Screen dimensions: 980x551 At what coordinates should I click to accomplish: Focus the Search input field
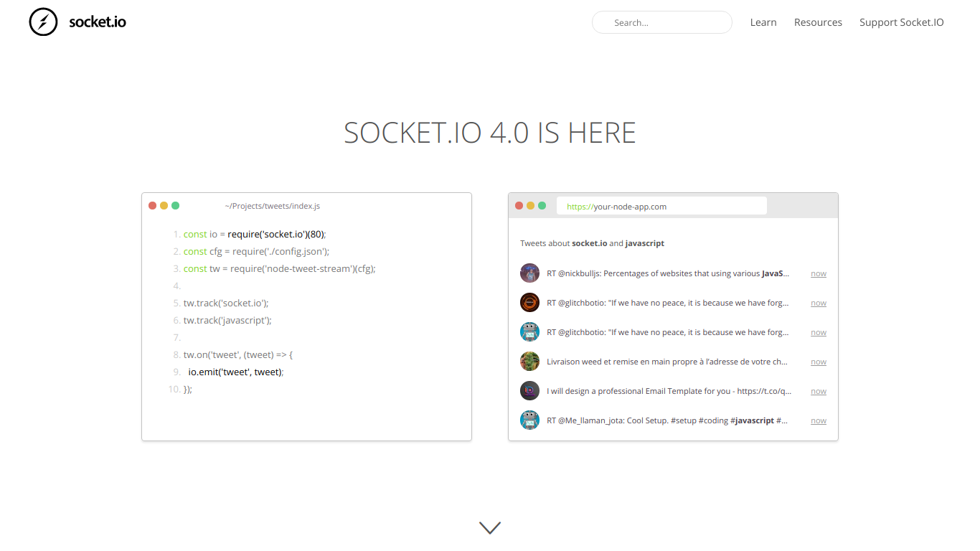coord(661,22)
